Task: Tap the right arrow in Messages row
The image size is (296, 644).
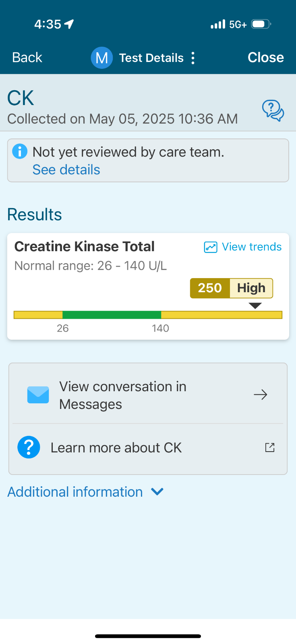Action: click(x=261, y=395)
